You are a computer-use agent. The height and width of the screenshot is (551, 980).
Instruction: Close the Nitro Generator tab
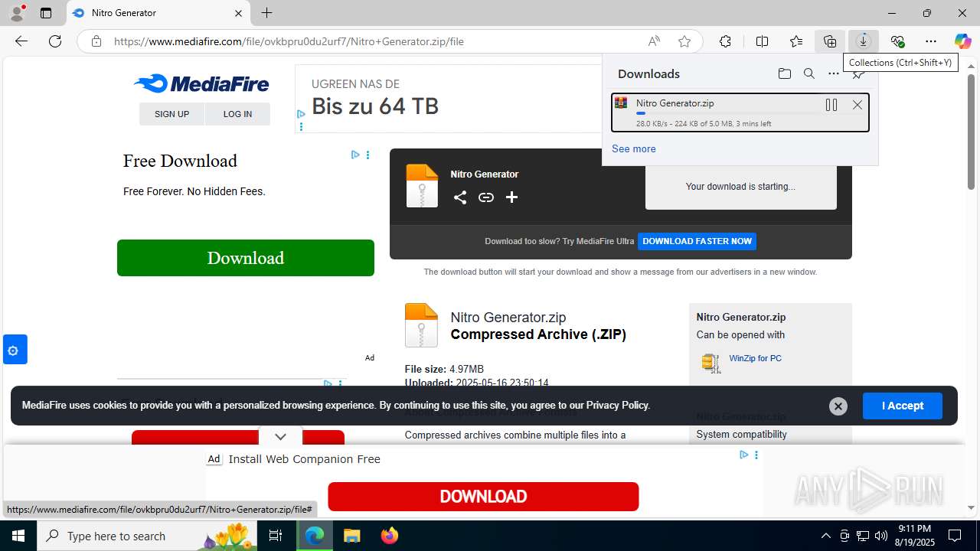(x=238, y=13)
